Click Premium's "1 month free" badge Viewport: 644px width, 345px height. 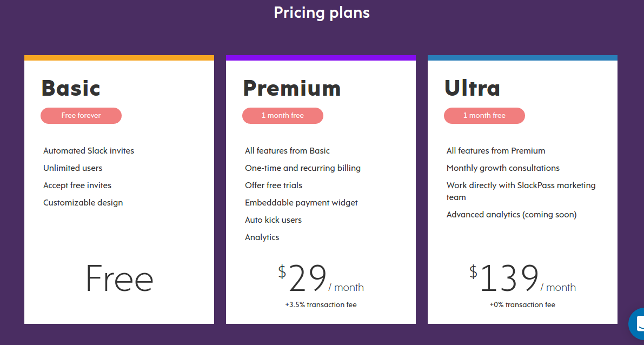click(x=283, y=116)
